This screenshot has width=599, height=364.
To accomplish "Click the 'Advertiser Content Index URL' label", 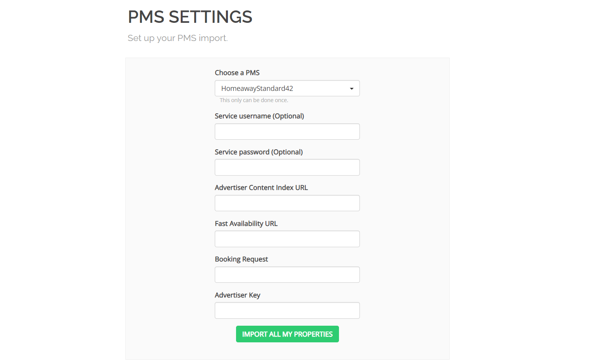I will 261,188.
